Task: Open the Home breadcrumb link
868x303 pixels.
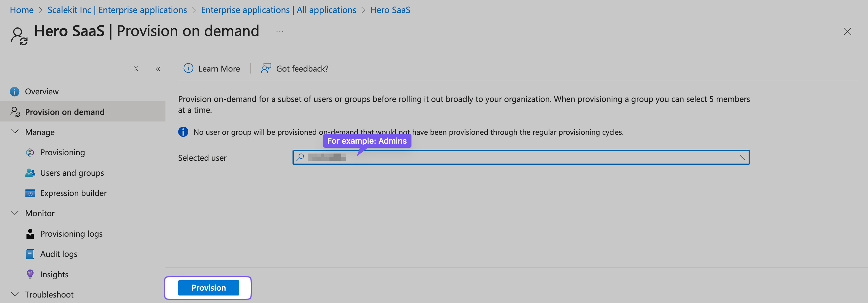Action: pyautogui.click(x=21, y=10)
